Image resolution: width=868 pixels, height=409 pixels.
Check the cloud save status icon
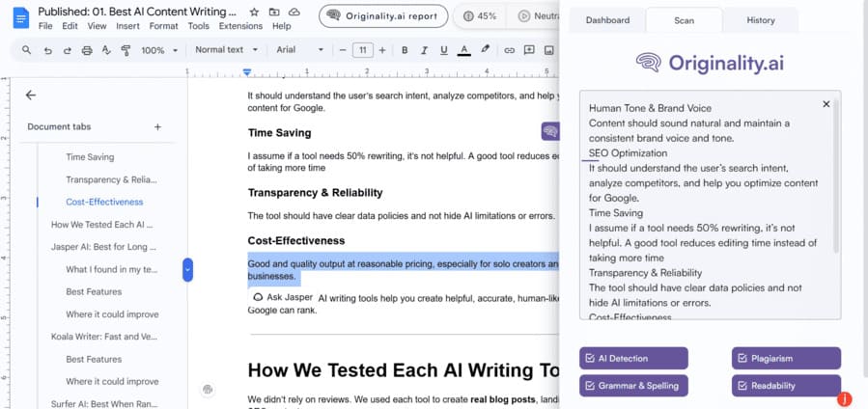click(x=294, y=12)
